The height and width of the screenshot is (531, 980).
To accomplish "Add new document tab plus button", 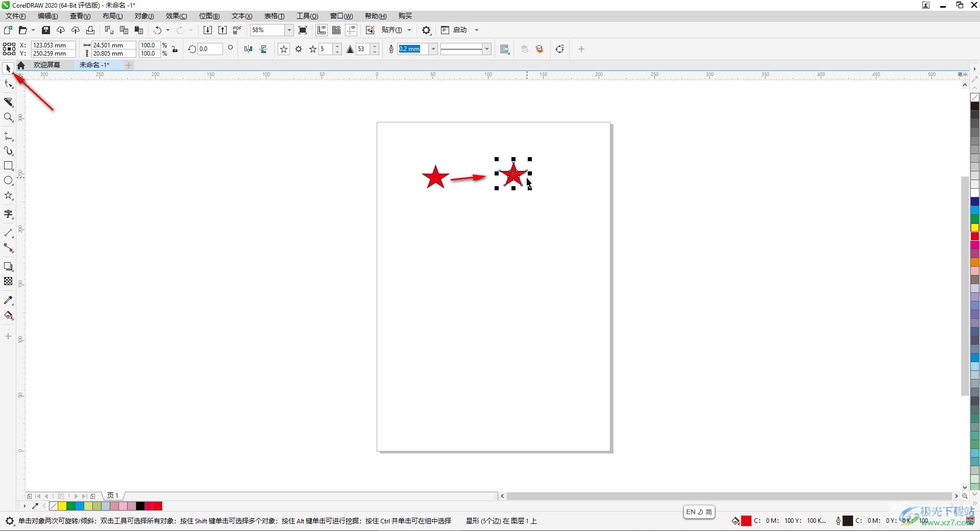I will [129, 65].
